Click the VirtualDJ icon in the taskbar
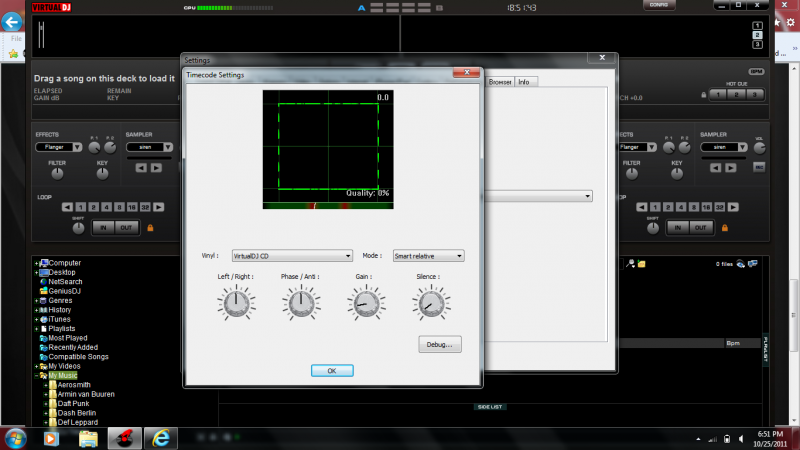Viewport: 800px width, 450px height. point(124,437)
